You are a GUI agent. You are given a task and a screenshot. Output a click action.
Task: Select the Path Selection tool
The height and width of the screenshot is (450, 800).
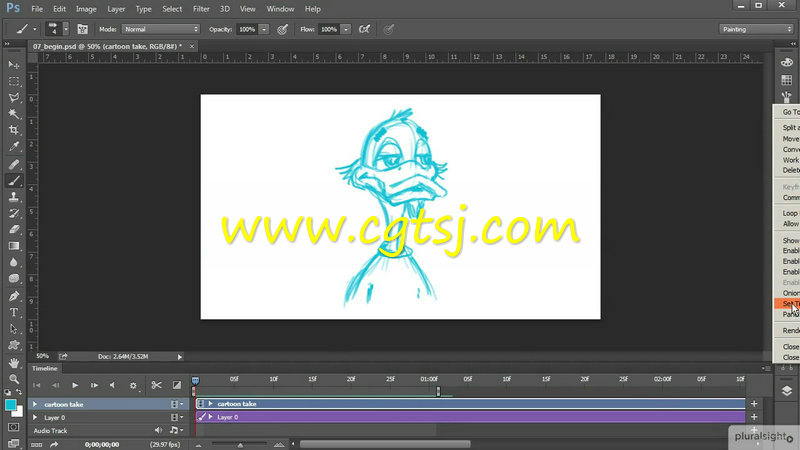click(14, 329)
